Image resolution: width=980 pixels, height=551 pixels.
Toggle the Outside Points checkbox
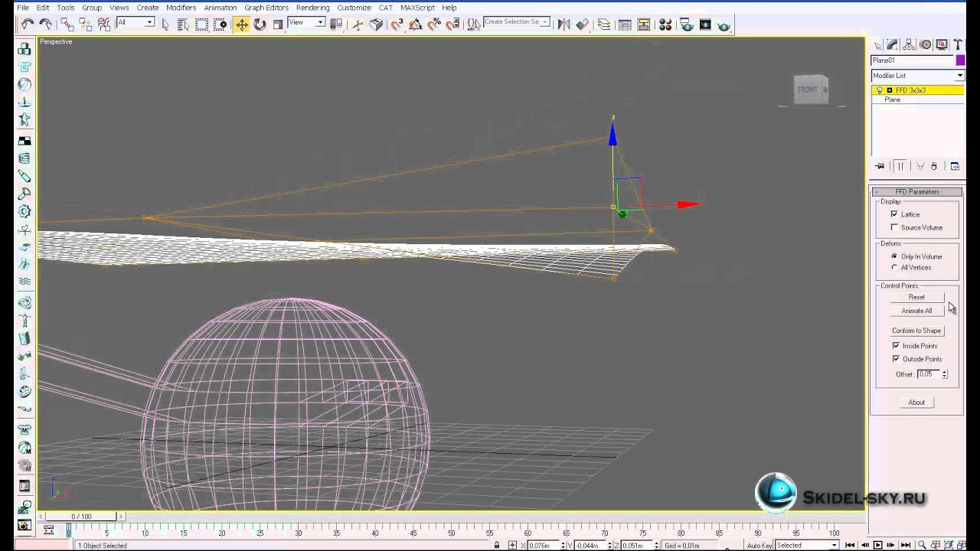896,359
